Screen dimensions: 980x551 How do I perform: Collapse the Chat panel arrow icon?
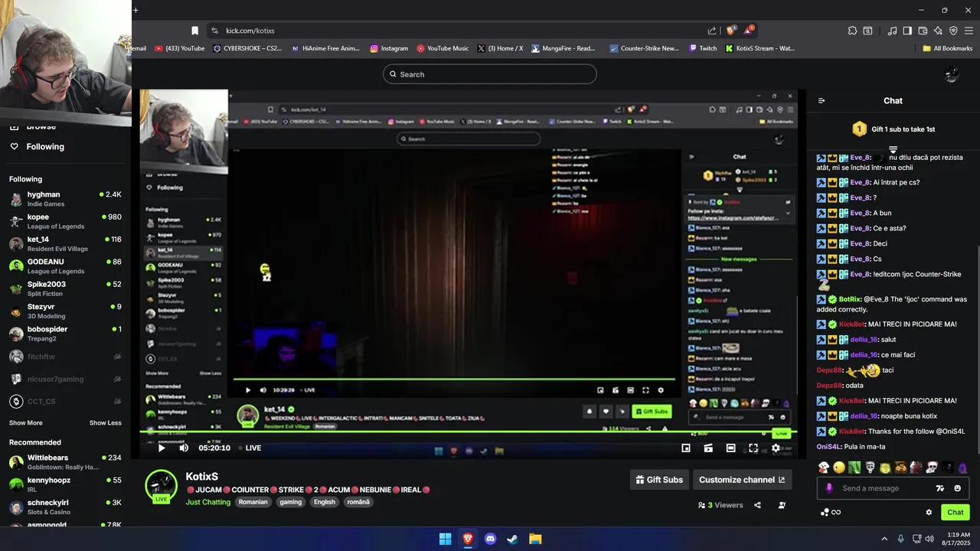tap(822, 100)
